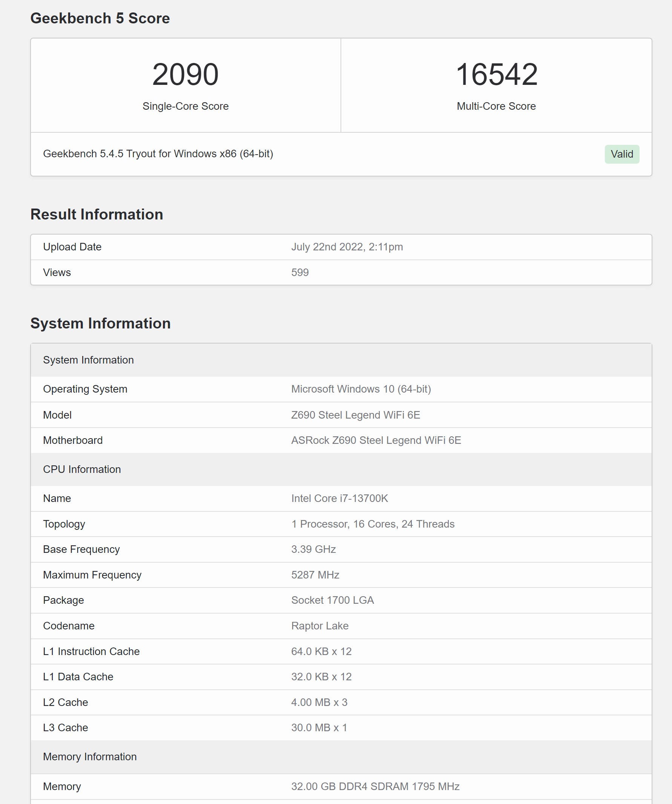This screenshot has width=672, height=804.
Task: Click the green Valid badge
Action: [622, 154]
